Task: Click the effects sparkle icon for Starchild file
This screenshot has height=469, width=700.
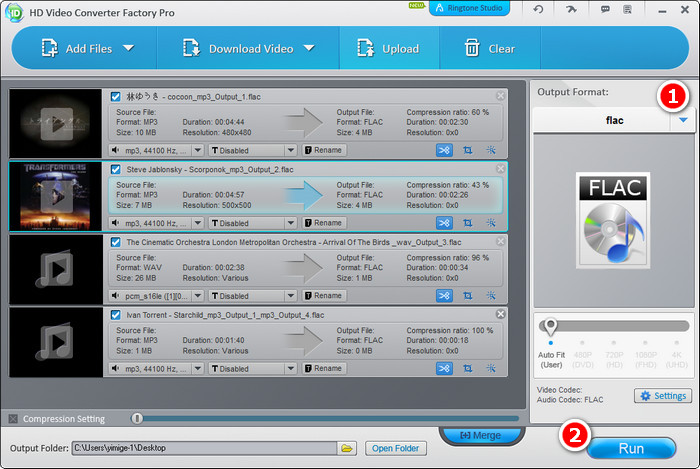Action: pos(491,369)
